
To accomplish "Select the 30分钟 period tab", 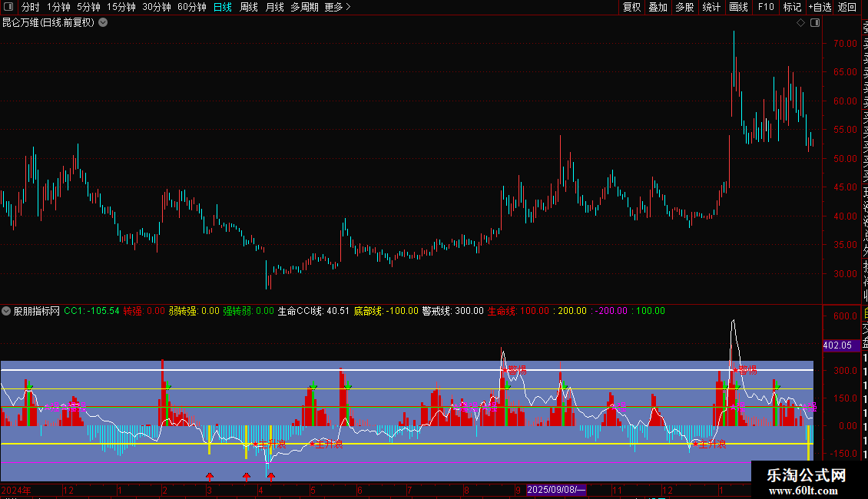I will coord(157,7).
